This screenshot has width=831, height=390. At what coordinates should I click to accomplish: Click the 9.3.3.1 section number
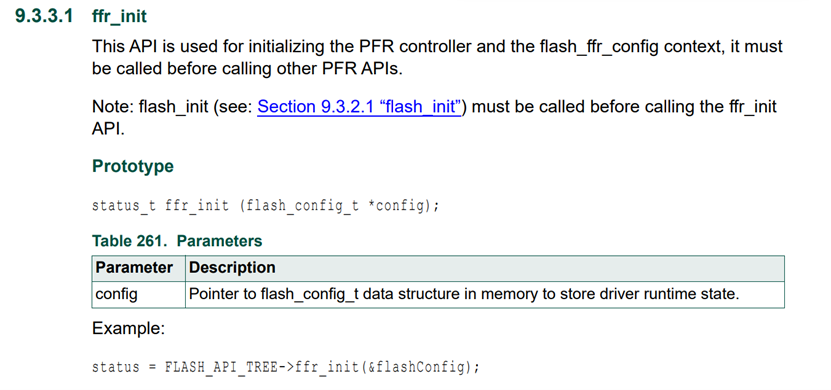tap(43, 16)
